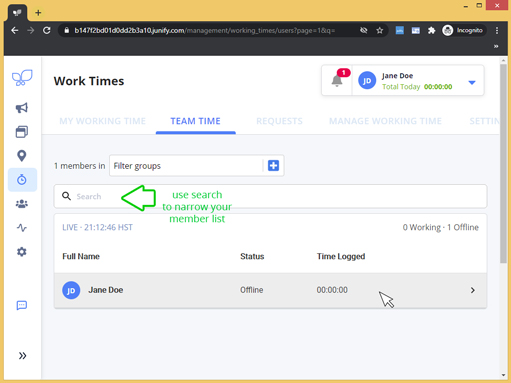Switch to My Working Time tab
Image resolution: width=511 pixels, height=383 pixels.
(x=102, y=121)
